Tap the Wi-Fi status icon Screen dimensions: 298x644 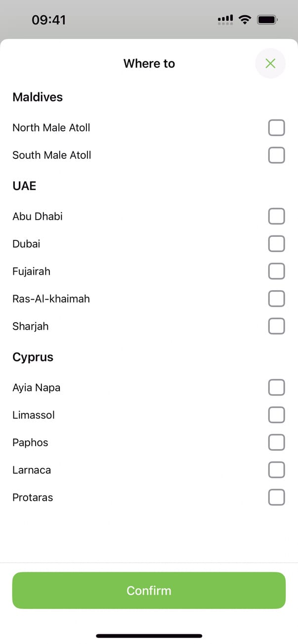click(x=244, y=20)
